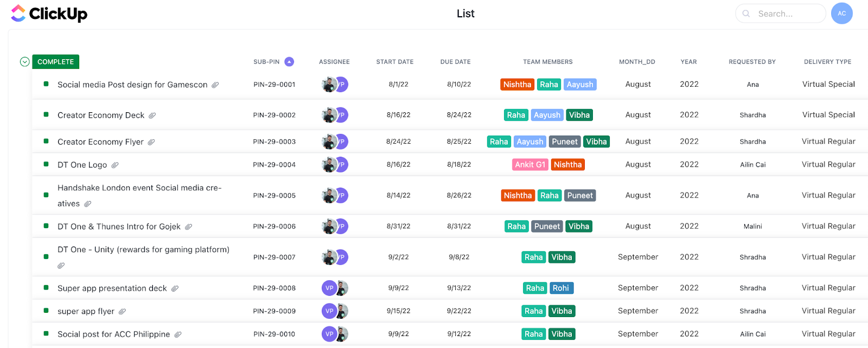Open attachment icon for Creator Economy Deck

(x=152, y=115)
